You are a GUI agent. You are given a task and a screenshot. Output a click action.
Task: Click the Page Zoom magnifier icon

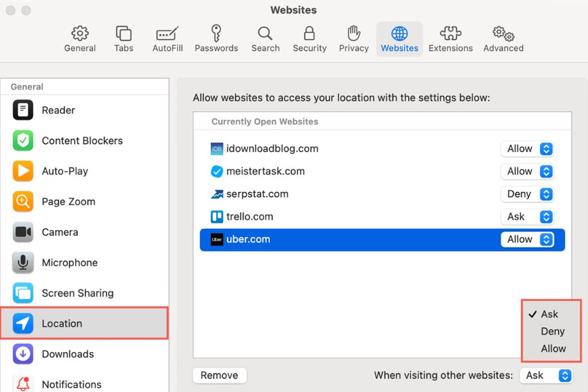(23, 201)
